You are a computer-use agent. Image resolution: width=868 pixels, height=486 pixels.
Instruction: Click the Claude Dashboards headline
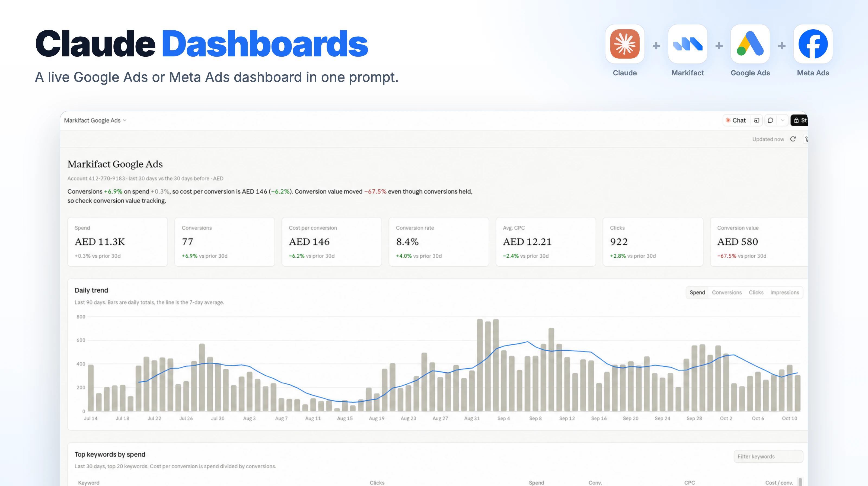click(x=202, y=44)
